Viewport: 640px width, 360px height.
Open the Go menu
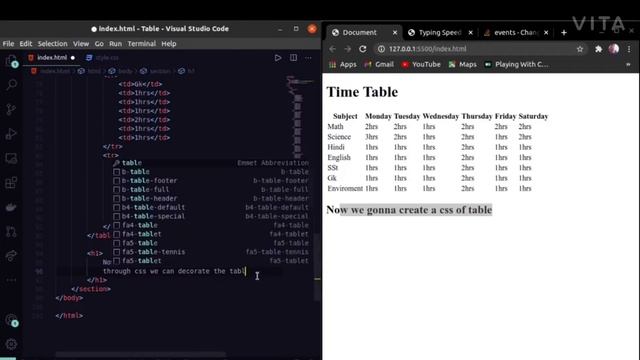point(99,44)
